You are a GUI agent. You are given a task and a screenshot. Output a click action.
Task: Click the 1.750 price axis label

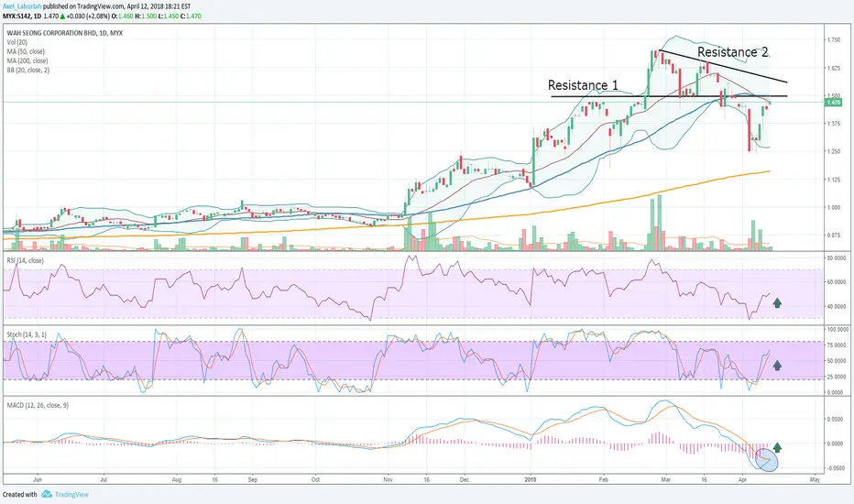click(833, 40)
